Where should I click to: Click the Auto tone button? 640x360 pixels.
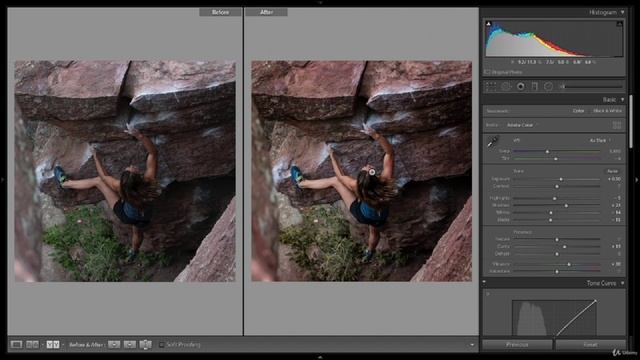[612, 171]
